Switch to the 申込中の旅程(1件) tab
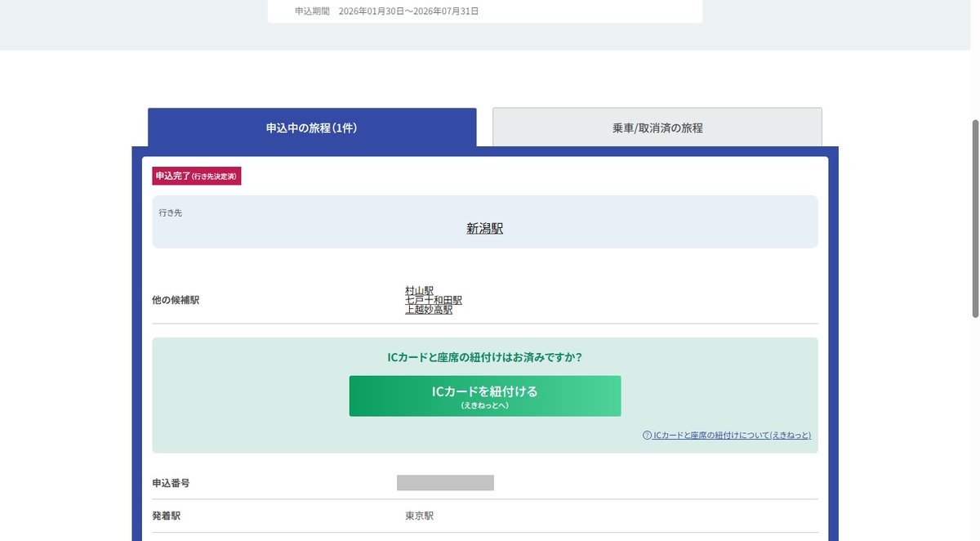 [x=312, y=127]
